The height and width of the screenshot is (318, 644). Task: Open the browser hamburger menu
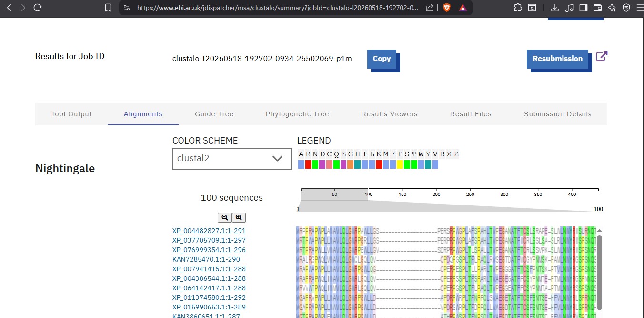click(639, 8)
